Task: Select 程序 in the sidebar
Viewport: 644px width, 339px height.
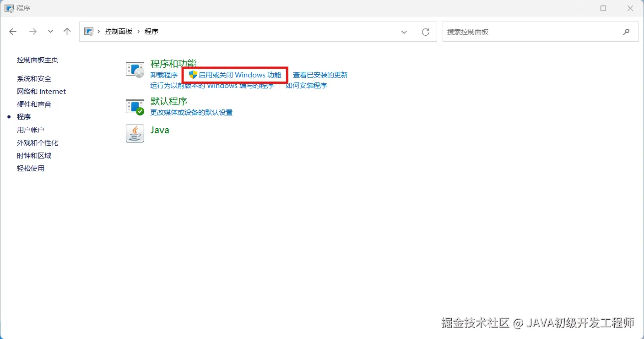Action: coord(24,117)
